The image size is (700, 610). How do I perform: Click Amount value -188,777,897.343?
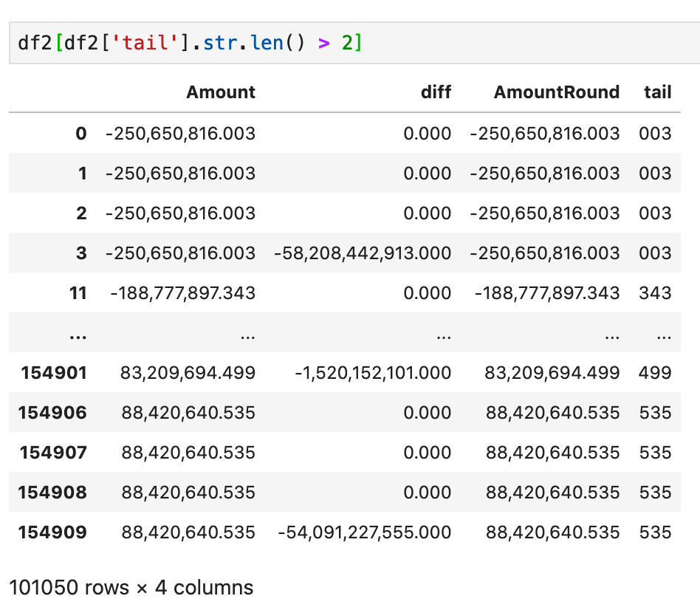[x=182, y=293]
